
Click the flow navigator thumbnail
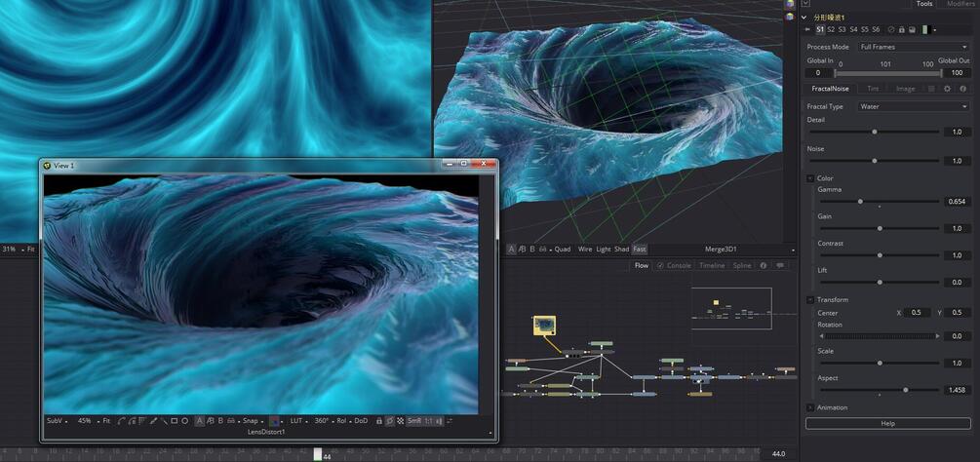tap(732, 308)
